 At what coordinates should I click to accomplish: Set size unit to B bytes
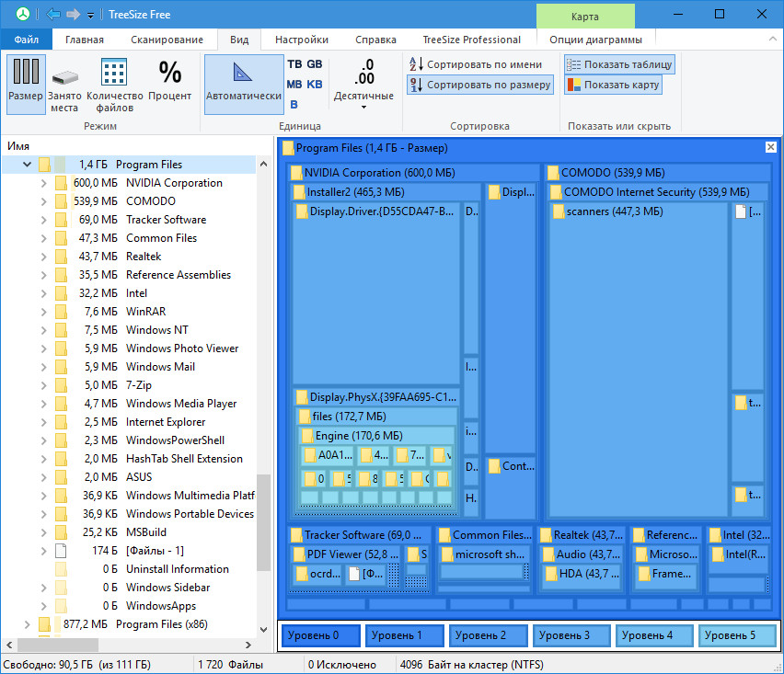[x=294, y=105]
